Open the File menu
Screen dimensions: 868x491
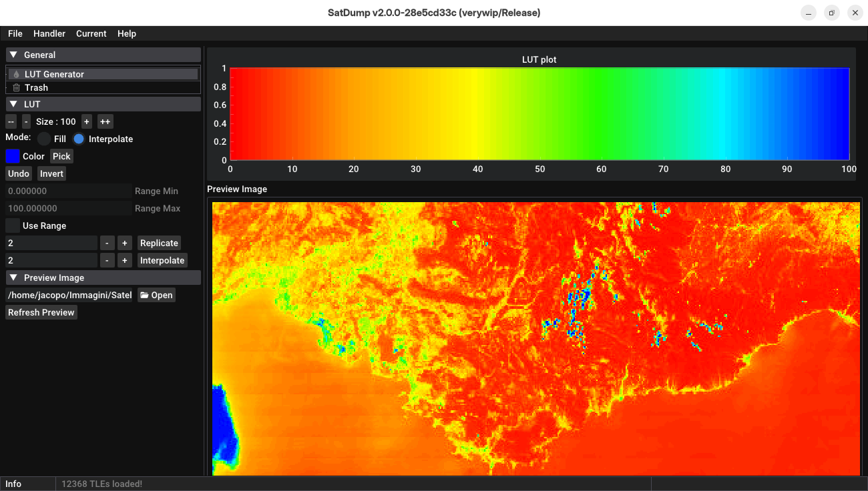click(x=15, y=33)
